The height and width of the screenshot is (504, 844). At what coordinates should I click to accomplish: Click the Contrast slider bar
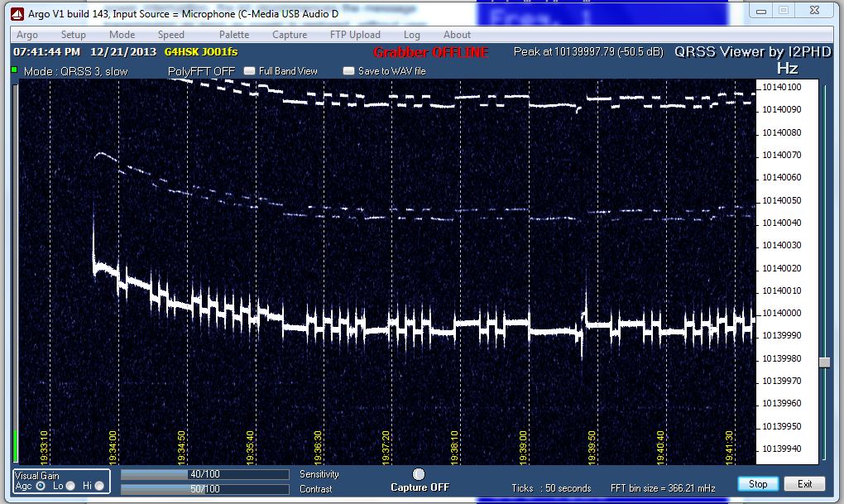click(204, 489)
